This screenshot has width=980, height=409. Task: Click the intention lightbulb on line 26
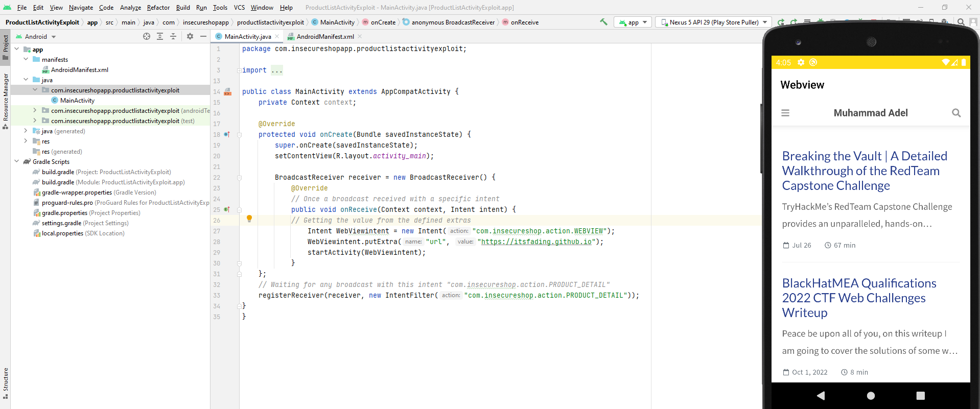(x=249, y=219)
